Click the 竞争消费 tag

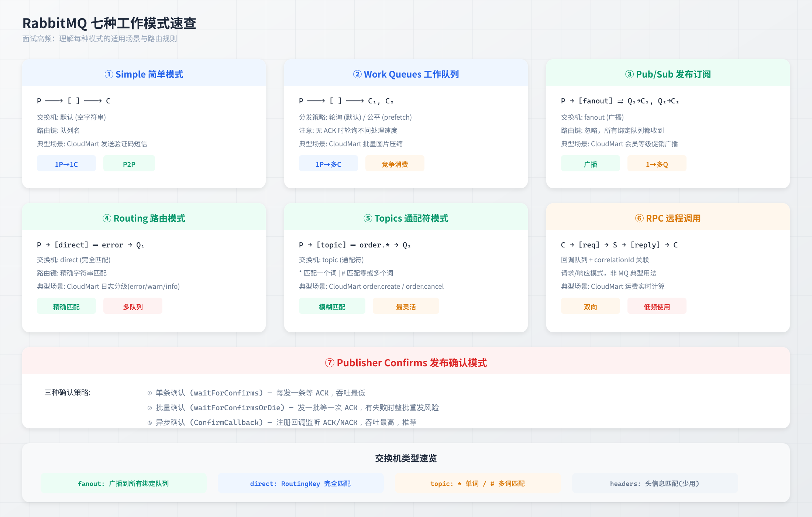pos(395,164)
